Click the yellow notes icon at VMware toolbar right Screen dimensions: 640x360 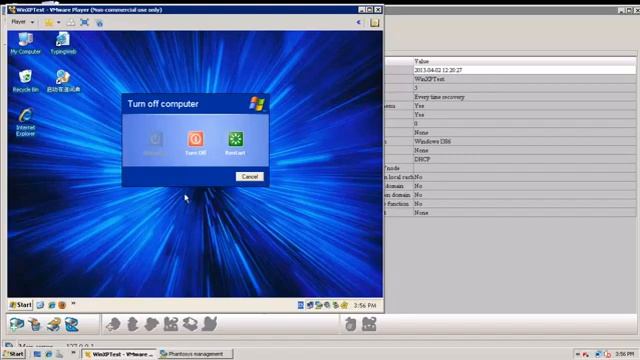374,23
